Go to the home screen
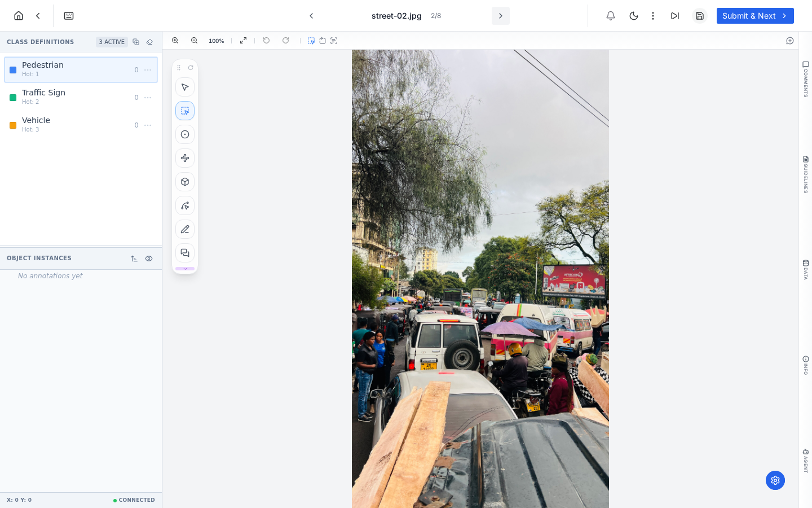 click(x=19, y=16)
